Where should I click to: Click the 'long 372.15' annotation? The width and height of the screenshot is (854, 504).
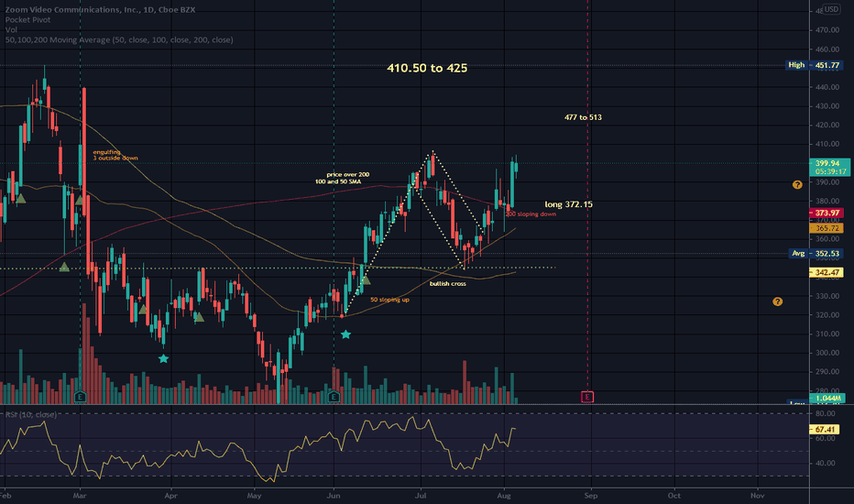point(569,204)
